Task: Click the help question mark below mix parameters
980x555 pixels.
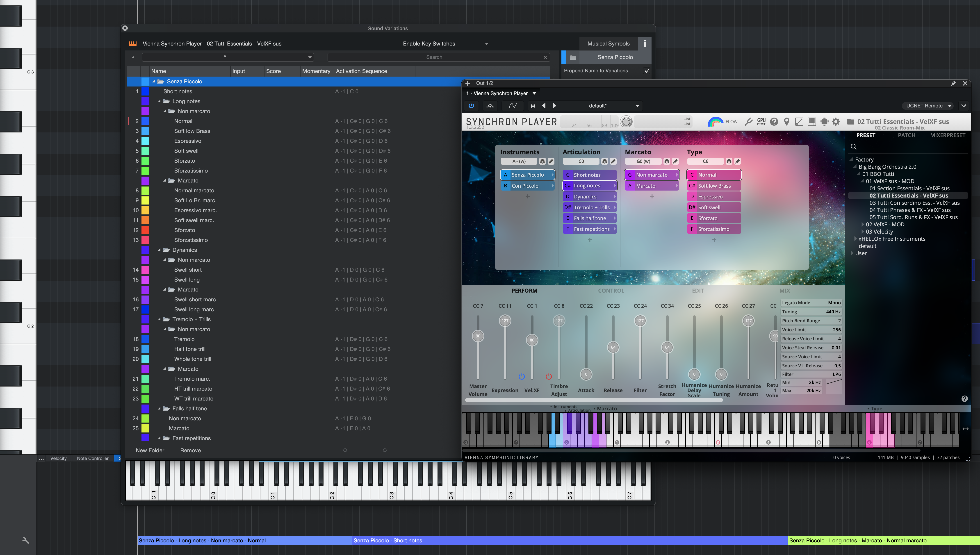Action: point(964,399)
